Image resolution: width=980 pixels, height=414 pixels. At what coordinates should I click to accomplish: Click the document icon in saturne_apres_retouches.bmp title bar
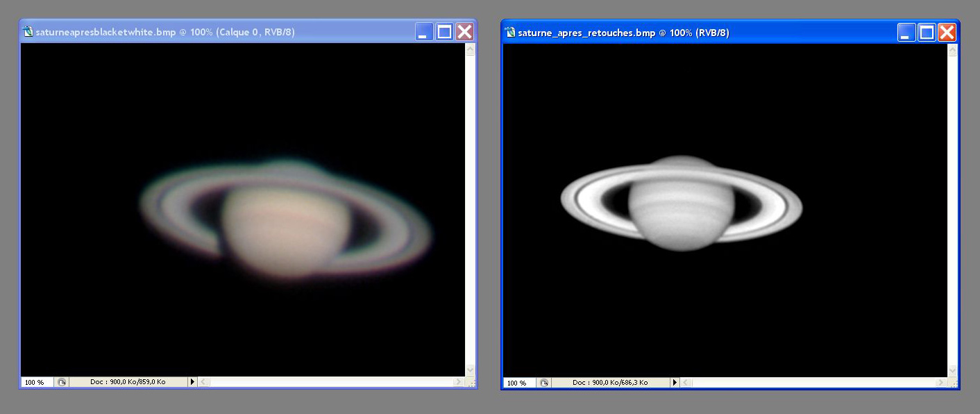tap(510, 32)
